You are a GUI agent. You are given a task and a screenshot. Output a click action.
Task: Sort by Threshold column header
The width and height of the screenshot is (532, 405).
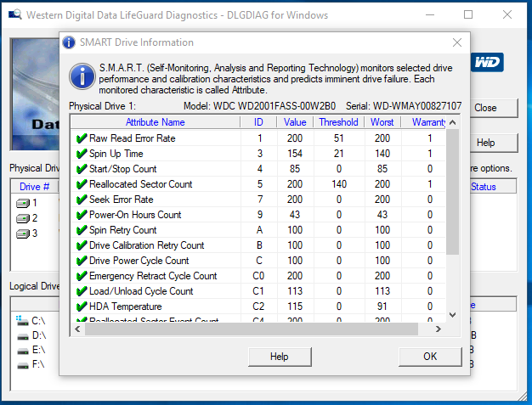pyautogui.click(x=338, y=122)
